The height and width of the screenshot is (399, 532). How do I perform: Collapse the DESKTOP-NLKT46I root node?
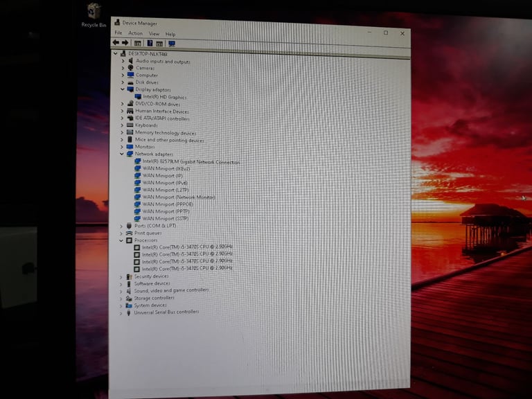(x=116, y=53)
